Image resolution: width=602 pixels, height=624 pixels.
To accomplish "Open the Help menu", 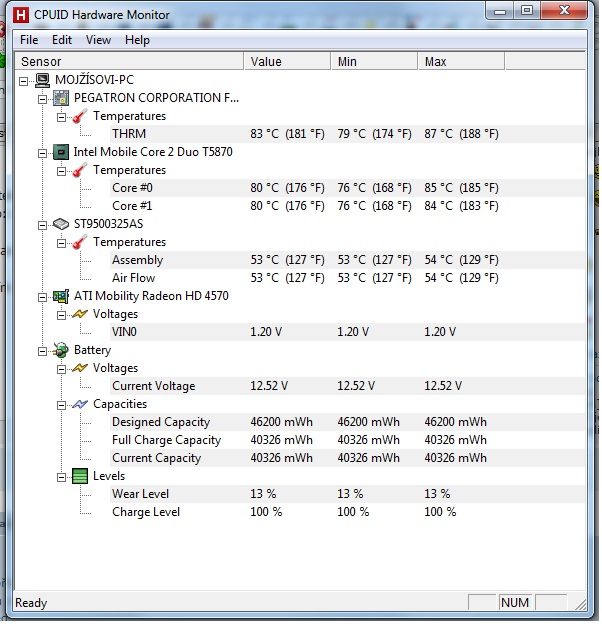I will [x=137, y=40].
